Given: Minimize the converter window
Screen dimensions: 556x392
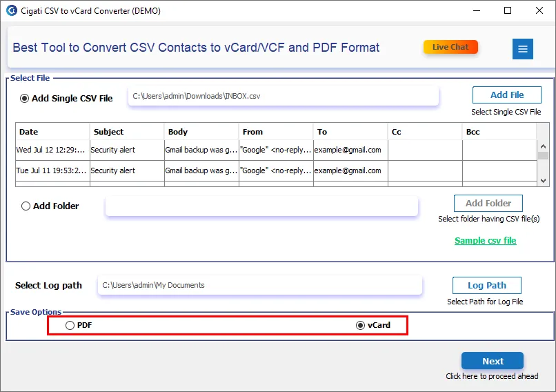Looking at the screenshot, I should point(477,10).
